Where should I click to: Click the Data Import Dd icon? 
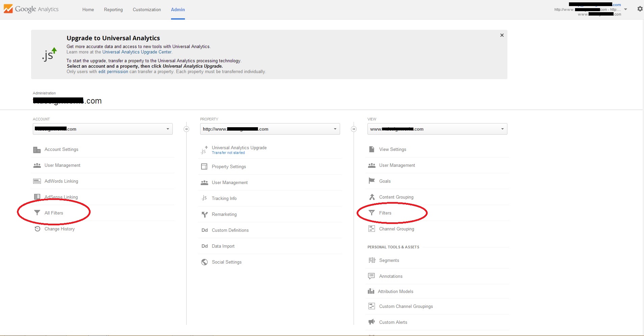pos(205,246)
